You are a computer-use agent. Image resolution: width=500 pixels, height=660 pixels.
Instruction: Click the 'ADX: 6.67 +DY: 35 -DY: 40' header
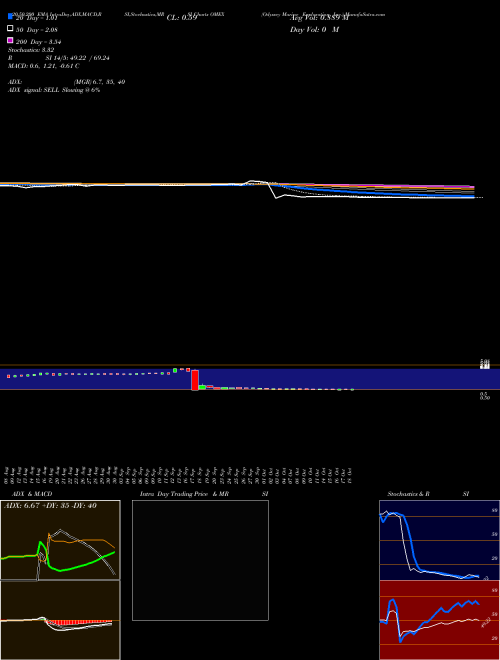[x=50, y=506]
